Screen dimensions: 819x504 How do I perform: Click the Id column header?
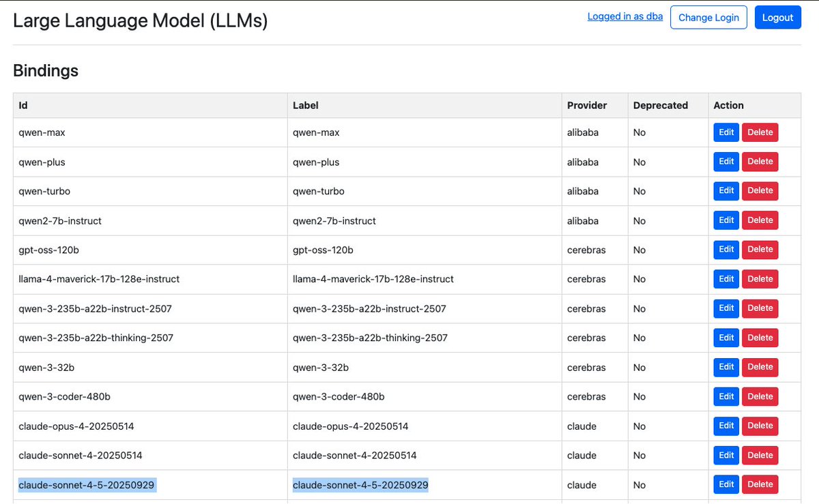coord(150,106)
